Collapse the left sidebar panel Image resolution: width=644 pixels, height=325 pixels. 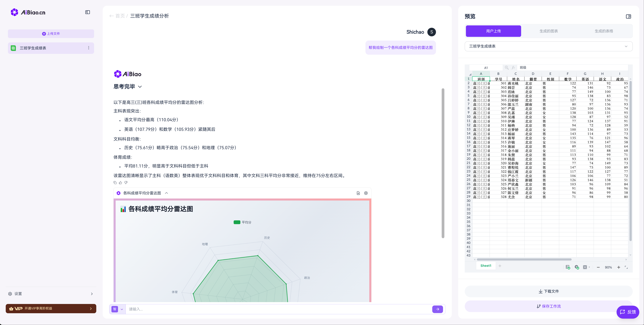pyautogui.click(x=88, y=12)
